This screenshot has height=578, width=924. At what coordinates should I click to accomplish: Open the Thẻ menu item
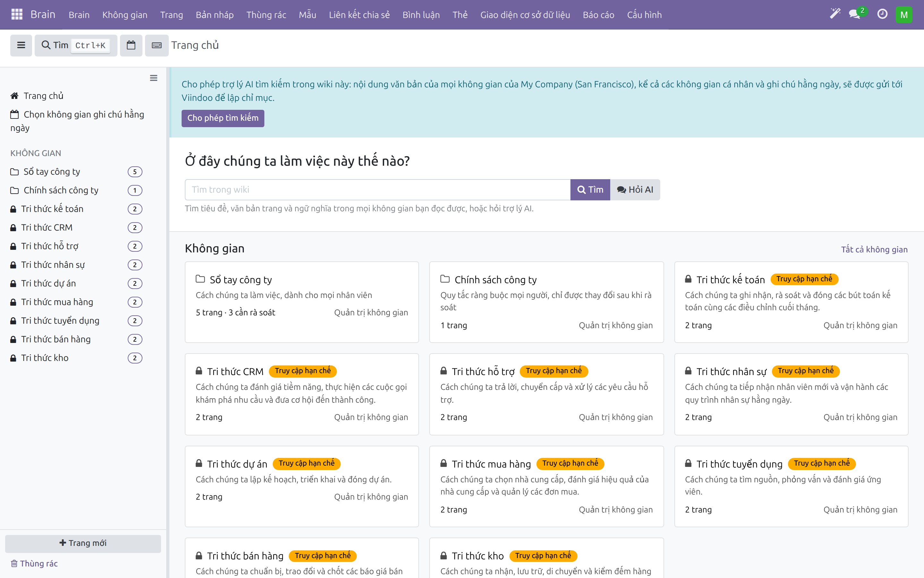click(460, 14)
